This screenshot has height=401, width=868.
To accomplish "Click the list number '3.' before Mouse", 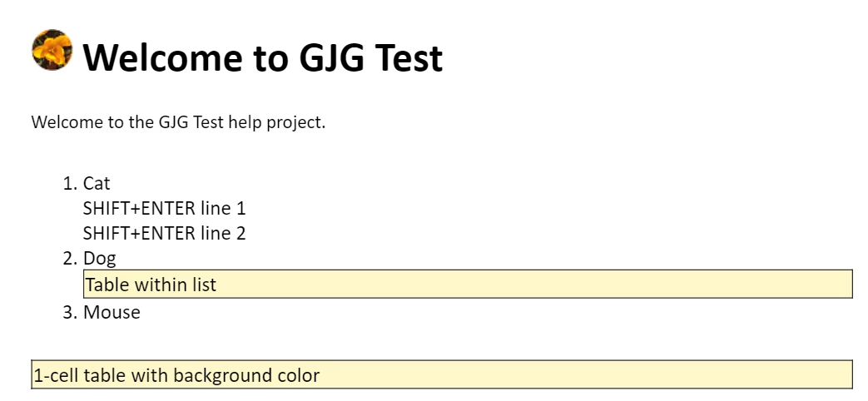I will (70, 313).
